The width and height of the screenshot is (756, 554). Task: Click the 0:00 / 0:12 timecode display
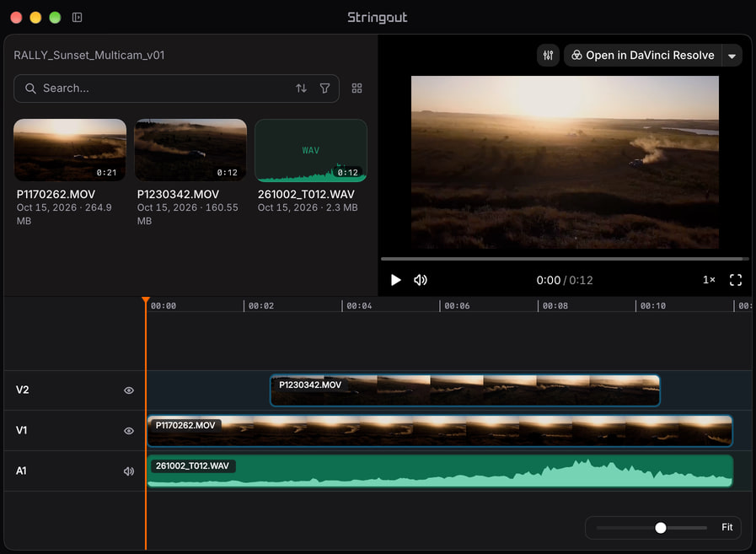click(x=565, y=281)
